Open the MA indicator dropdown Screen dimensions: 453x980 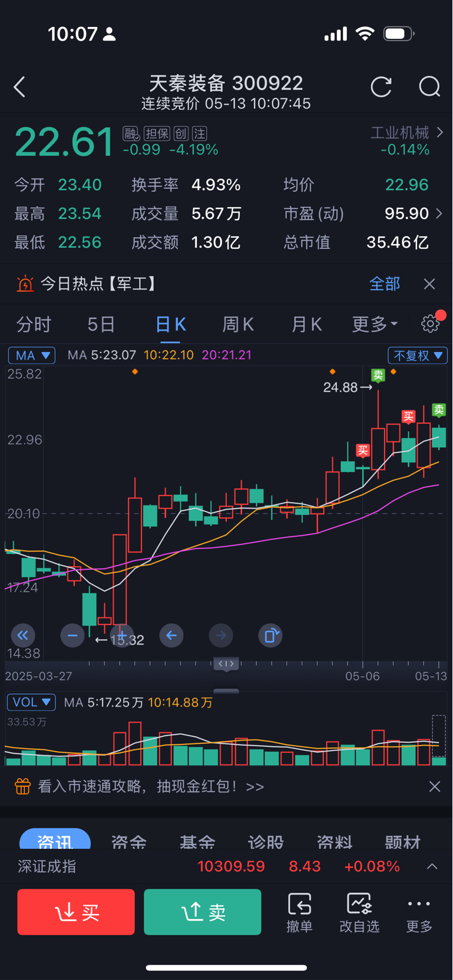(x=32, y=356)
